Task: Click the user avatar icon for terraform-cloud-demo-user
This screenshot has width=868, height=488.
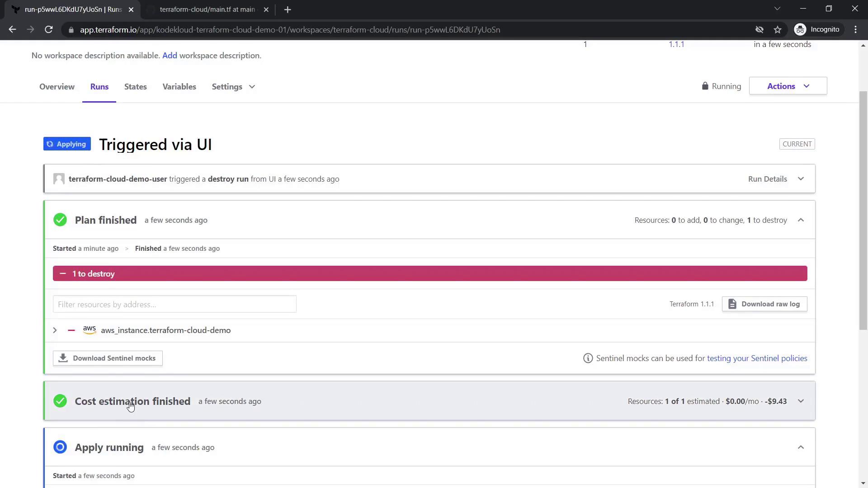Action: click(x=59, y=179)
